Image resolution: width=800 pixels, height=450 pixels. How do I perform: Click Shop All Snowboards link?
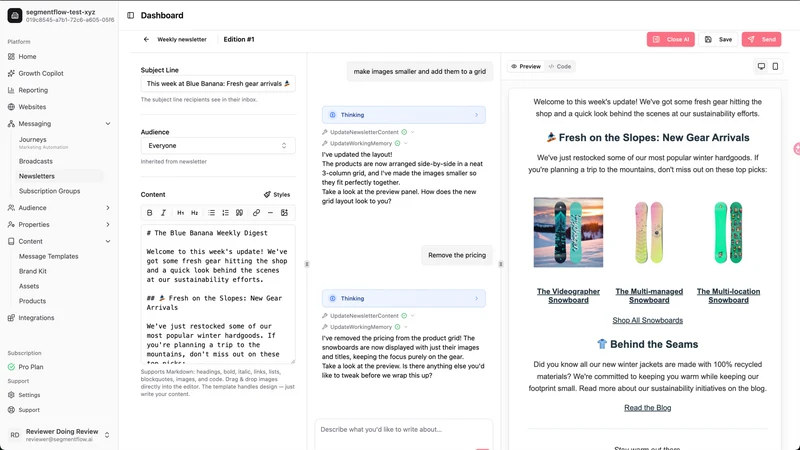(647, 320)
